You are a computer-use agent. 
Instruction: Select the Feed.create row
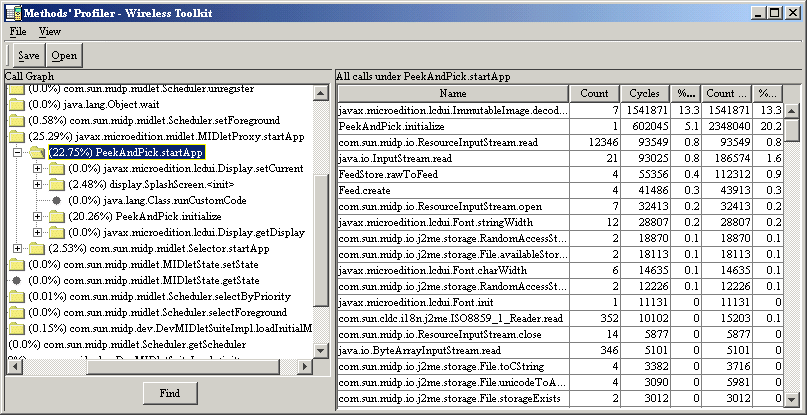coord(560,191)
